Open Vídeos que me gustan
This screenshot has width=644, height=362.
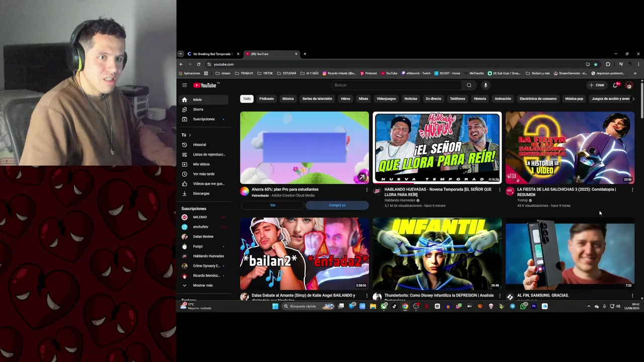pos(204,184)
